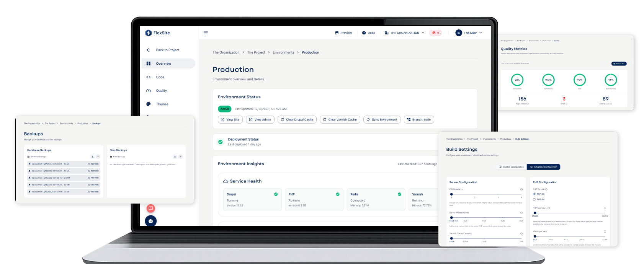This screenshot has height=264, width=644.
Task: Click the hamburger menu icon in header
Action: (x=206, y=33)
